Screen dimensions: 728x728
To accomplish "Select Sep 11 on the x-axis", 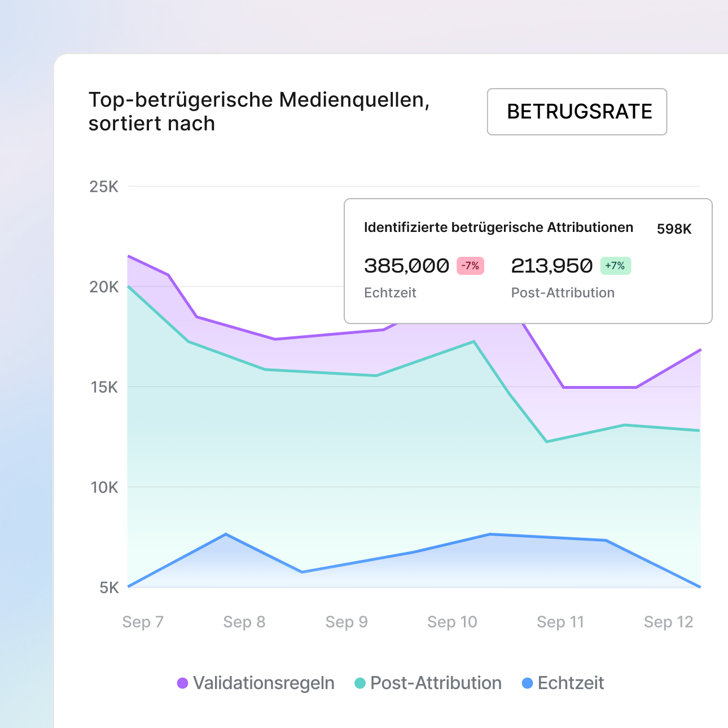I will pos(560,622).
